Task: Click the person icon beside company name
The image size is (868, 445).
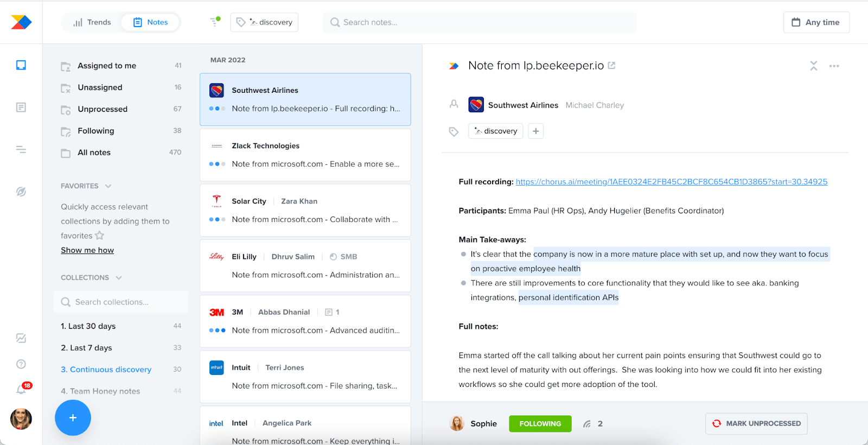Action: click(454, 104)
